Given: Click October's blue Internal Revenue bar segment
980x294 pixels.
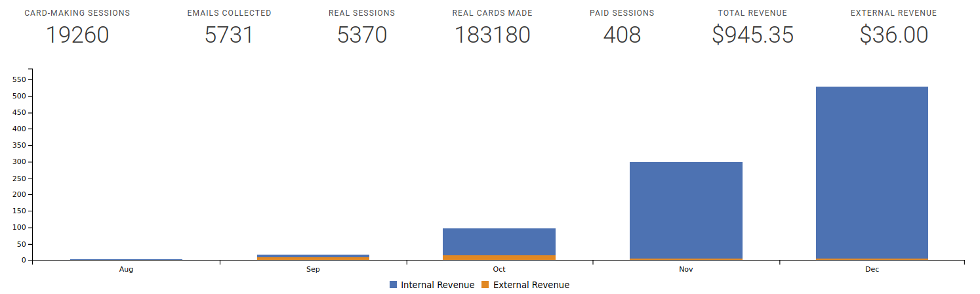Looking at the screenshot, I should 499,241.
